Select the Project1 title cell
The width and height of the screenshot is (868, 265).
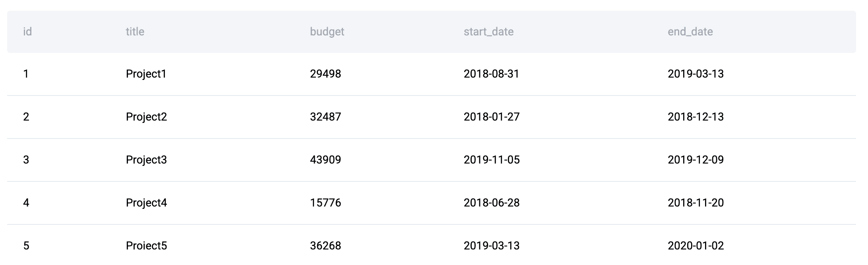(146, 74)
